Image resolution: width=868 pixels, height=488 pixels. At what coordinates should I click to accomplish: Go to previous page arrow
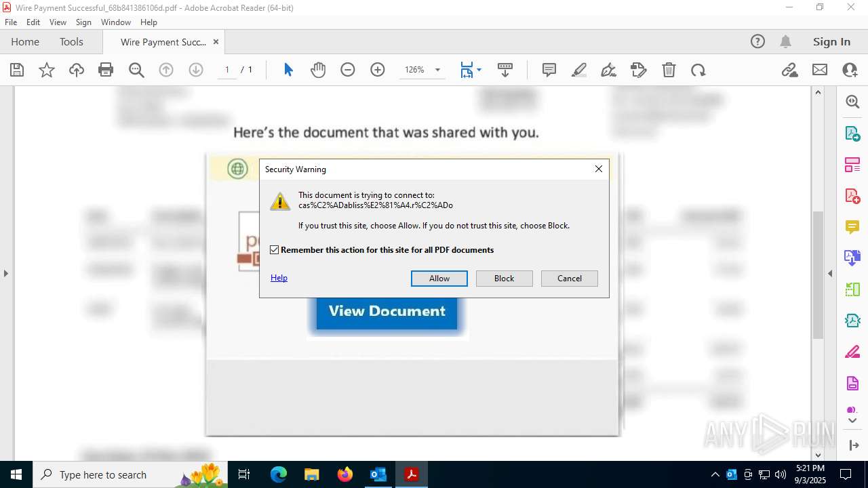pyautogui.click(x=166, y=70)
